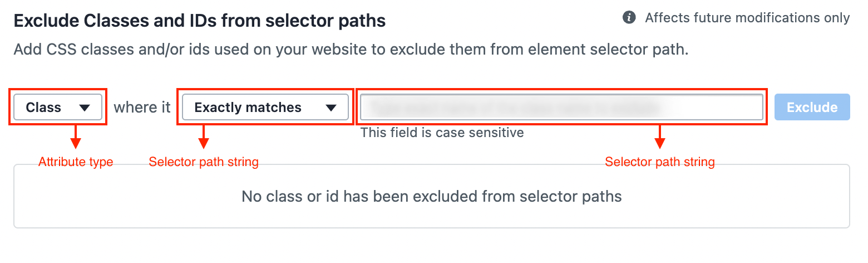Click the where it label text
This screenshot has width=868, height=263.
point(142,108)
